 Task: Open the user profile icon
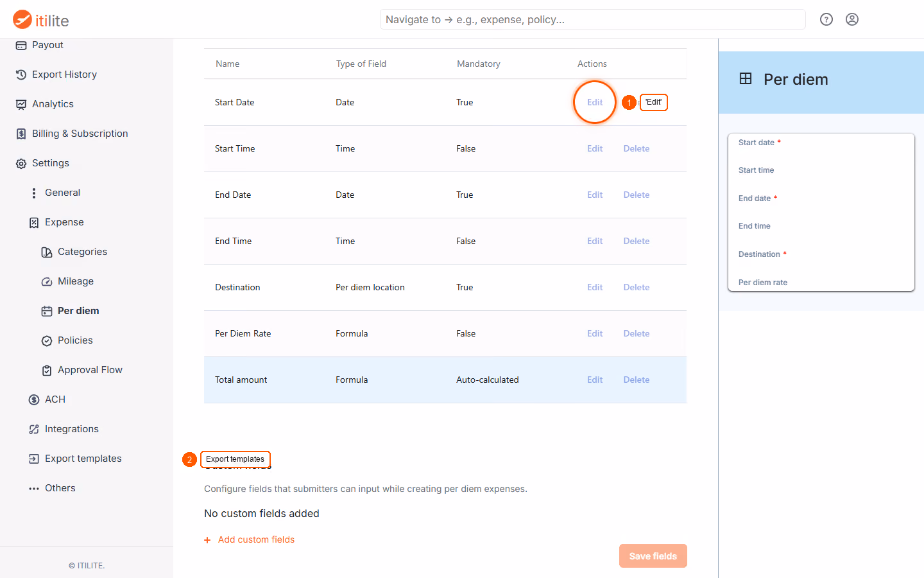[852, 19]
